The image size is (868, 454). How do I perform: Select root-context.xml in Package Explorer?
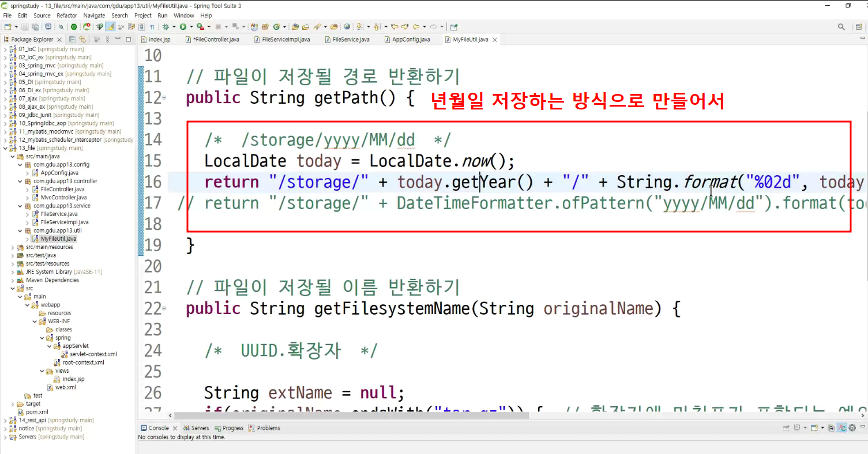tap(78, 362)
